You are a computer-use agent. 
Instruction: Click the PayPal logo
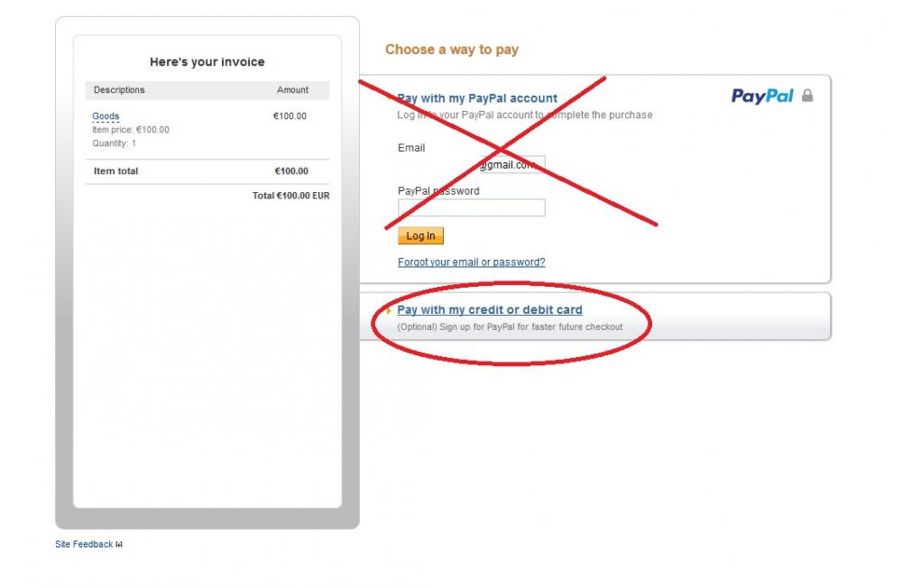click(x=762, y=96)
